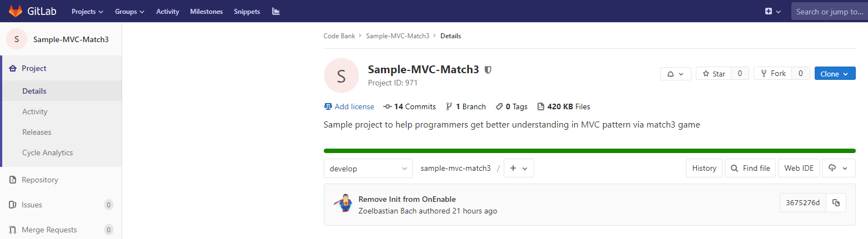This screenshot has height=239, width=868.
Task: Click the GitLab fox logo
Action: tap(16, 11)
